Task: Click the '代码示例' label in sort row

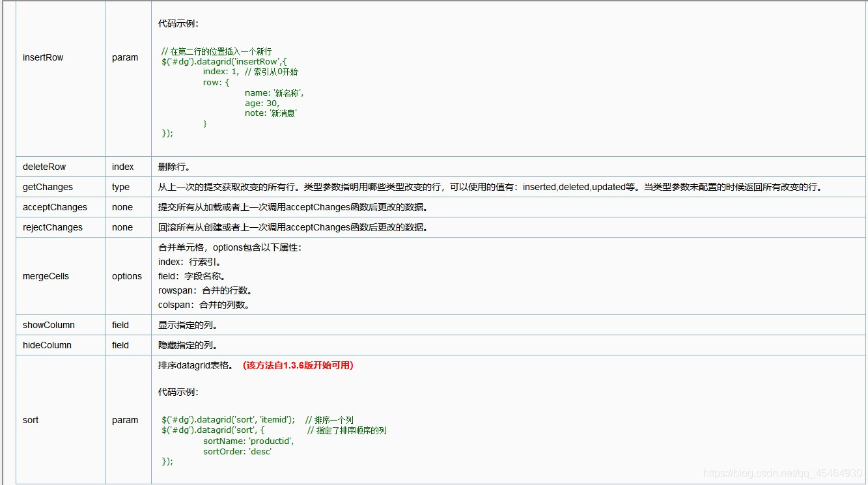Action: point(178,392)
